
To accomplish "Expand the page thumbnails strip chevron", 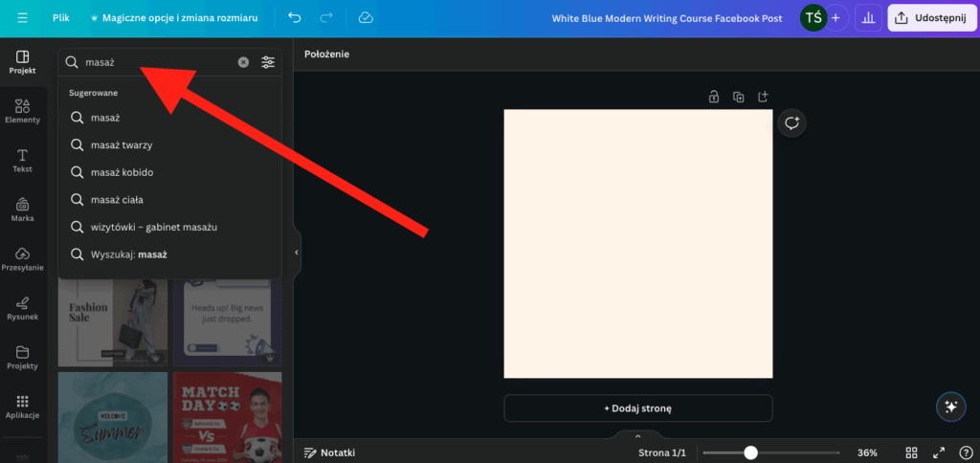I will coord(637,436).
